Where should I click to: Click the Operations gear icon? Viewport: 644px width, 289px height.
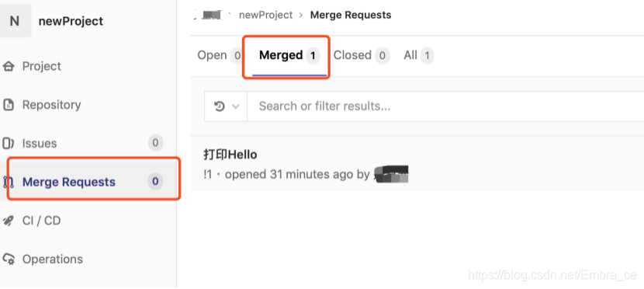coord(9,259)
